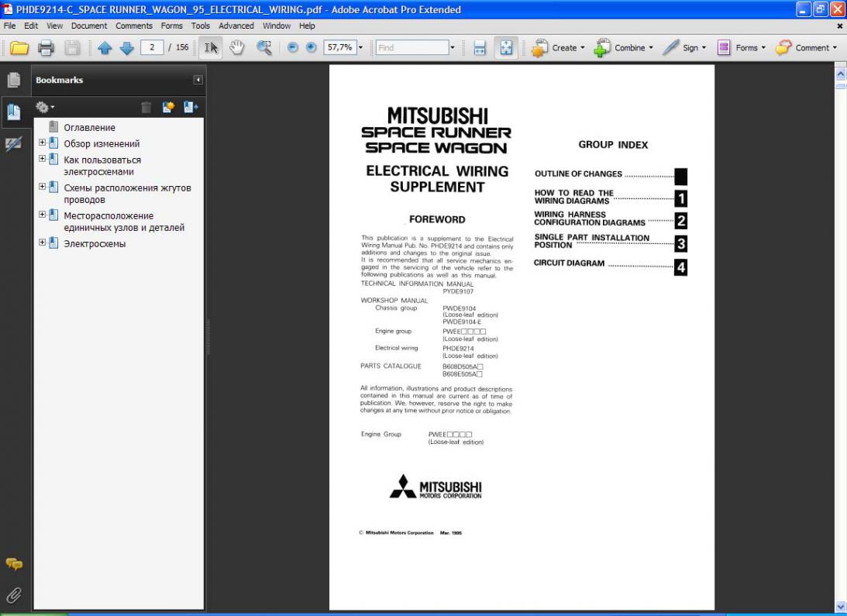Select the Обзор изменений bookmark text

click(x=102, y=144)
